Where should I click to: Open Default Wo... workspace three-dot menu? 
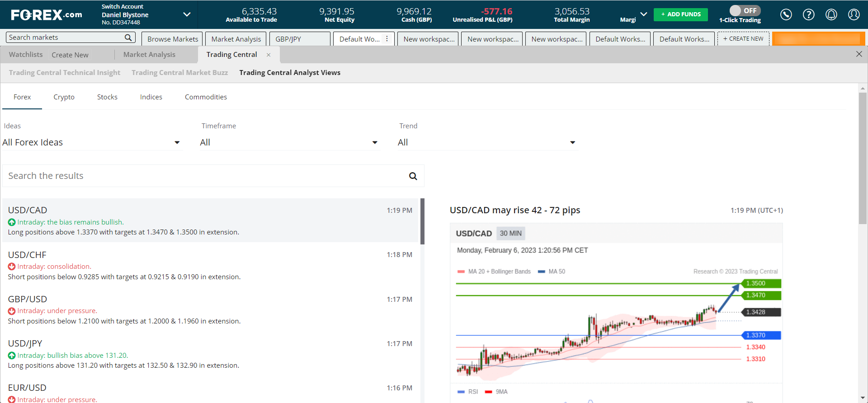click(x=387, y=39)
